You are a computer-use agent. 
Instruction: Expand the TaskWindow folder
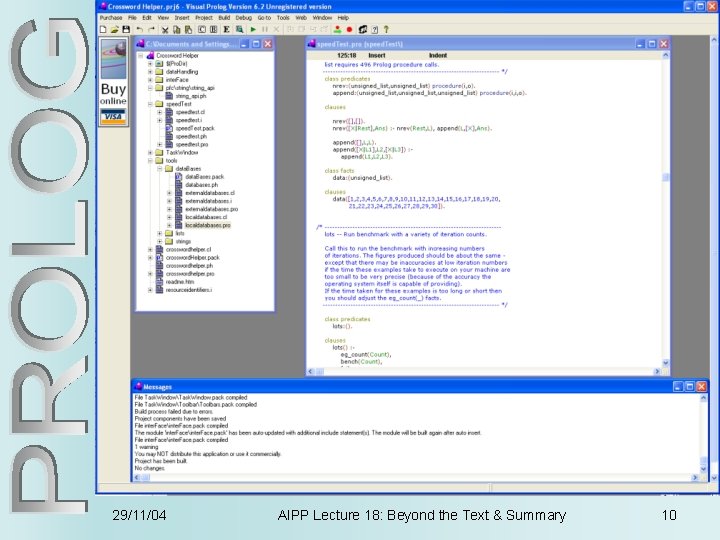coord(150,152)
